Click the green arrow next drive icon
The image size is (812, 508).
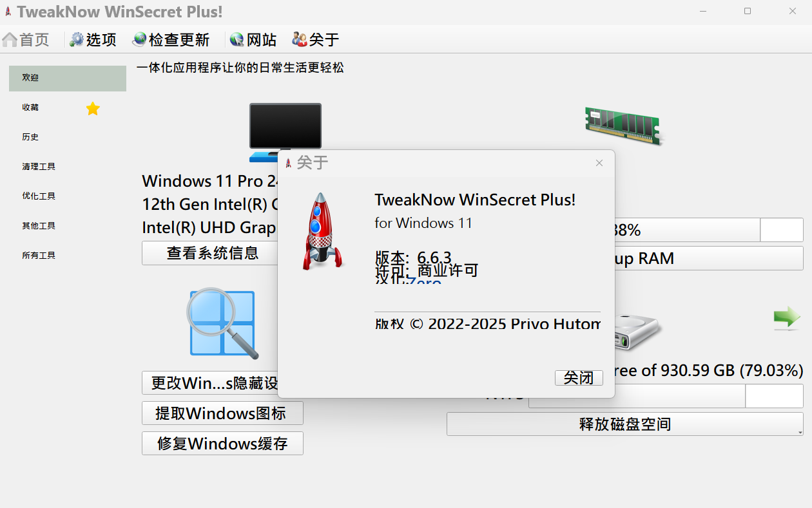point(787,318)
